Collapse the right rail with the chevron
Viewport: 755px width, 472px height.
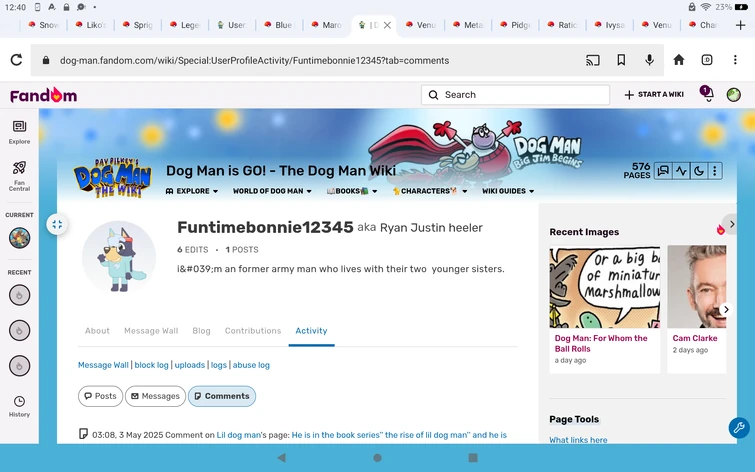[731, 224]
